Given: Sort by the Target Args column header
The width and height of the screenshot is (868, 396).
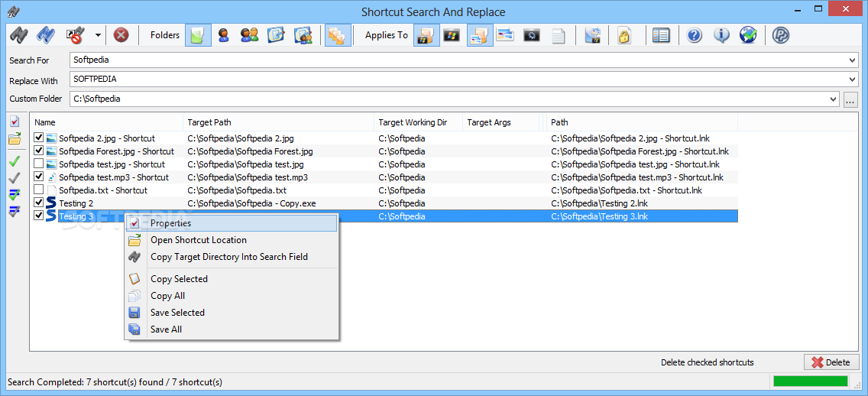Looking at the screenshot, I should click(x=500, y=122).
